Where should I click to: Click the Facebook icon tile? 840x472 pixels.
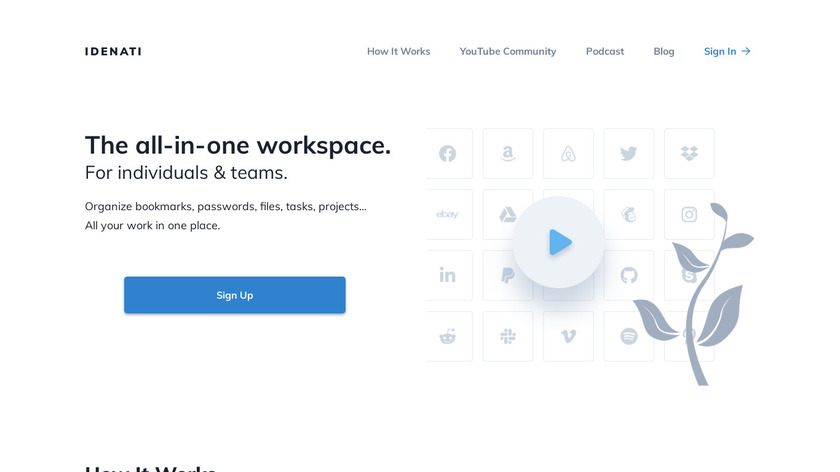(x=448, y=154)
